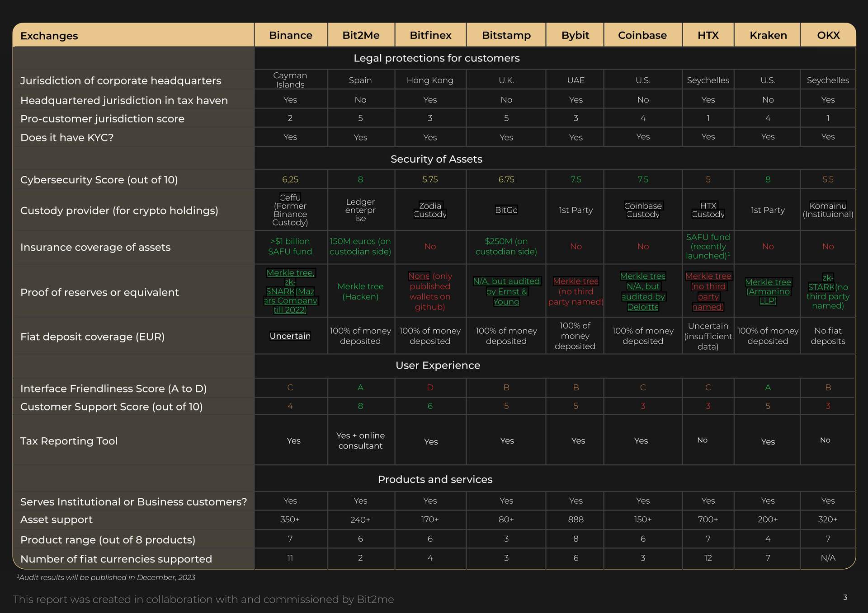The width and height of the screenshot is (868, 613).
Task: Click 'Customer Support Score (out of 10)' label
Action: (x=111, y=407)
